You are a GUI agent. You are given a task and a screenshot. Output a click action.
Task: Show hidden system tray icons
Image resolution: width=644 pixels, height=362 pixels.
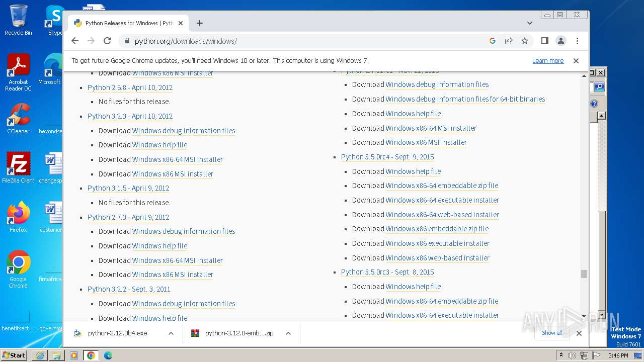[x=561, y=355]
